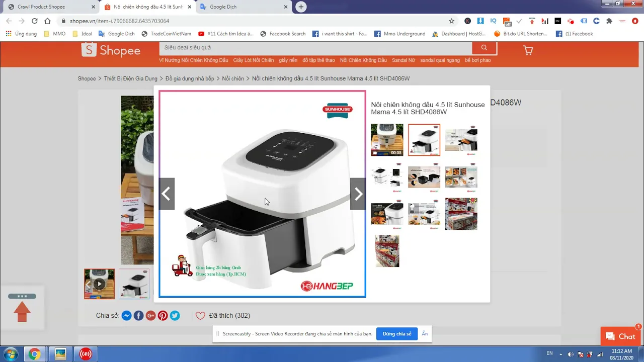Image resolution: width=644 pixels, height=362 pixels.
Task: Click Dừng chia sẻ button
Action: point(397,334)
